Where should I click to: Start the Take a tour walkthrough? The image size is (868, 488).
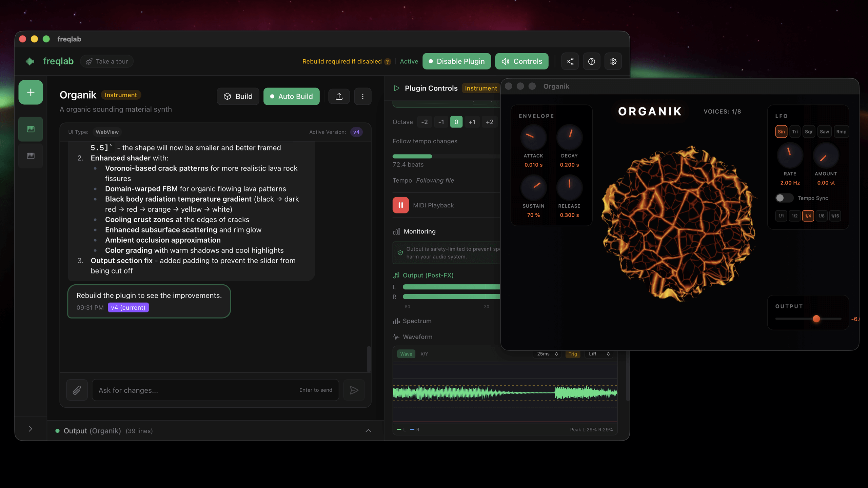pos(106,61)
